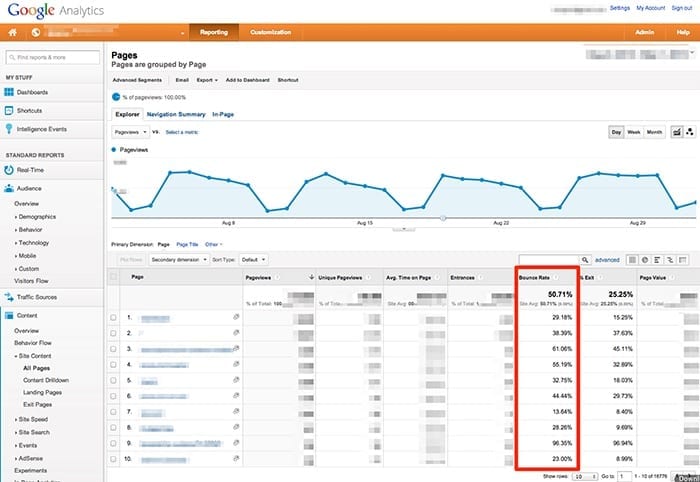
Task: Check the row 6 checkbox
Action: 113,396
